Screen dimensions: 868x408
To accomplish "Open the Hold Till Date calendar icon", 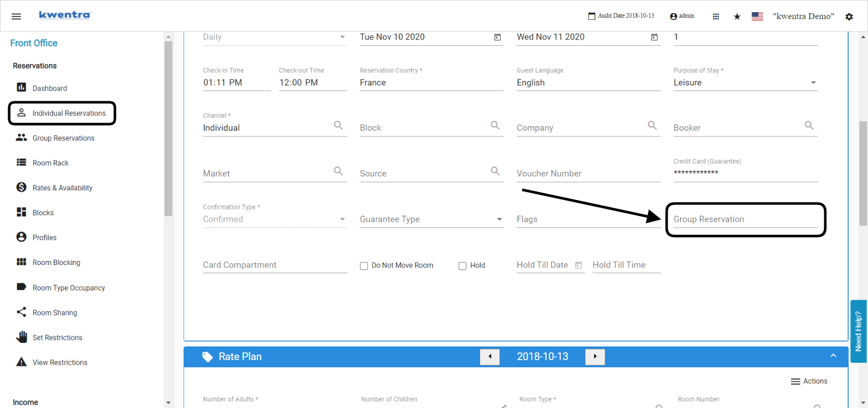I will pyautogui.click(x=578, y=265).
